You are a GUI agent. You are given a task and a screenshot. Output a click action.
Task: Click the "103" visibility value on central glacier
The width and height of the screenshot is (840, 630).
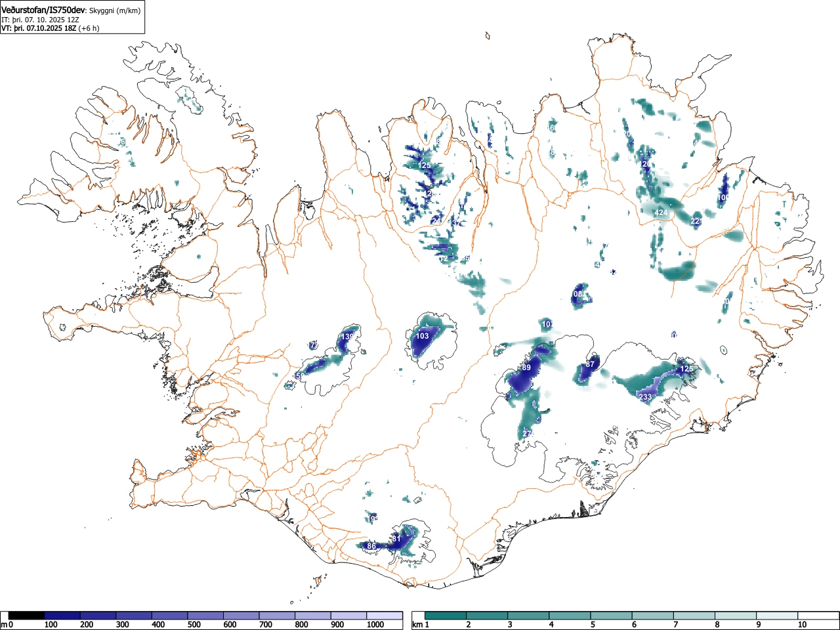click(423, 336)
